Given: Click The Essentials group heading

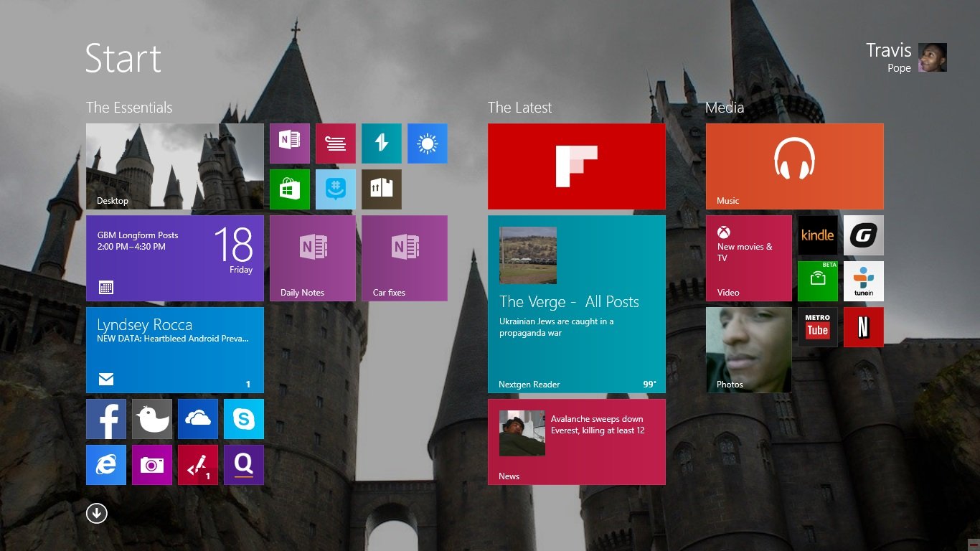Looking at the screenshot, I should click(129, 108).
